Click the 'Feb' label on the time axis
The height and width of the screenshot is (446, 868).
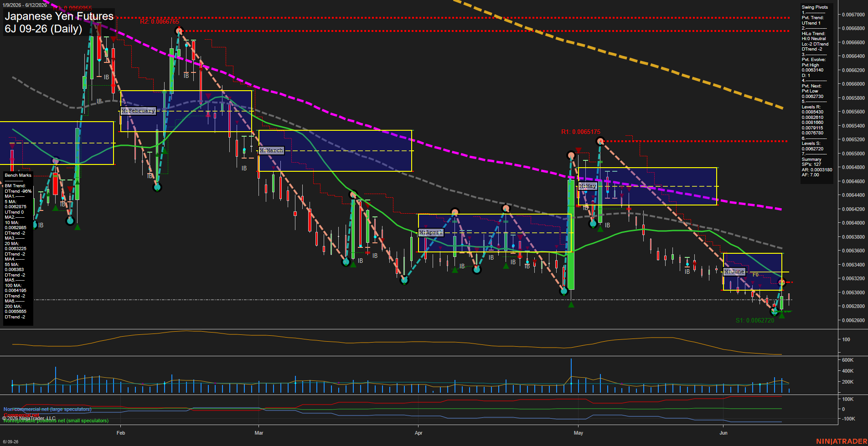121,433
